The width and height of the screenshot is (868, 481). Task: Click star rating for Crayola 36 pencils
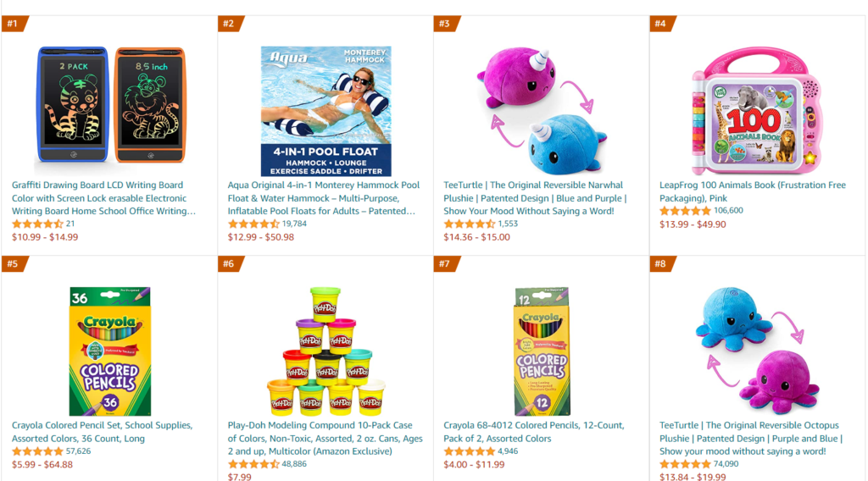pos(37,451)
